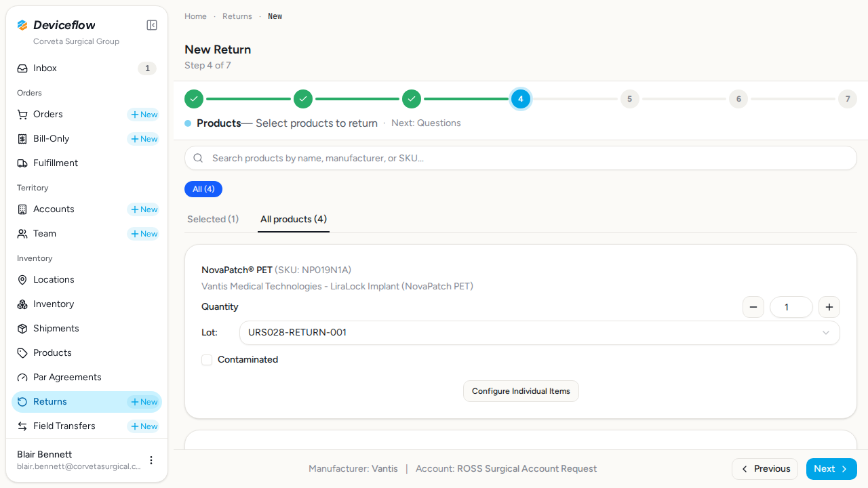Viewport: 868px width, 488px height.
Task: Open Par Agreements gauge icon
Action: pyautogui.click(x=22, y=378)
